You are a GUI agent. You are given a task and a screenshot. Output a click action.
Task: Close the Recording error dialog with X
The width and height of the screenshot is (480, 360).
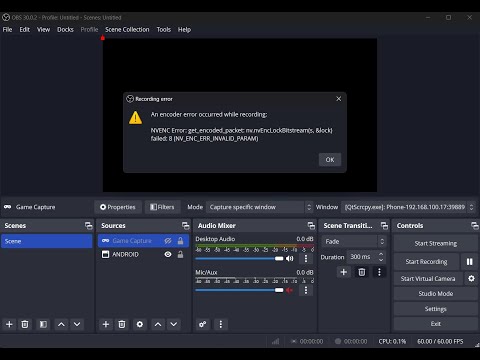(338, 99)
